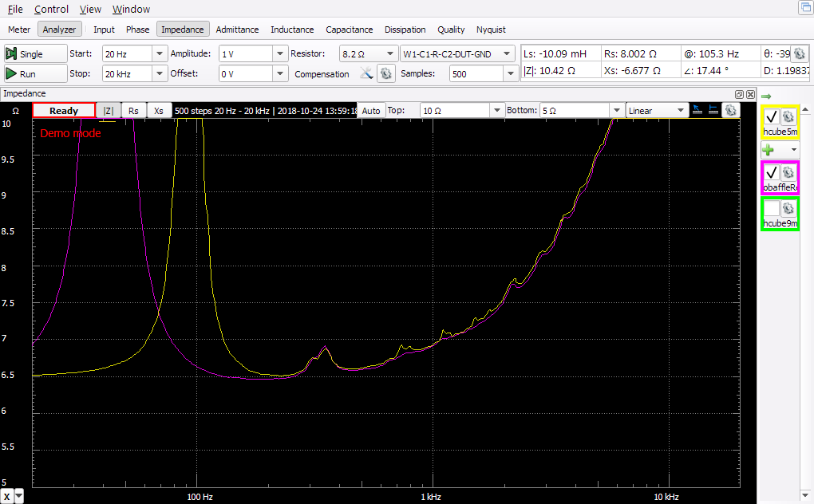Image resolution: width=814 pixels, height=504 pixels.
Task: Select the horizontal cursor tool icon
Action: (713, 110)
